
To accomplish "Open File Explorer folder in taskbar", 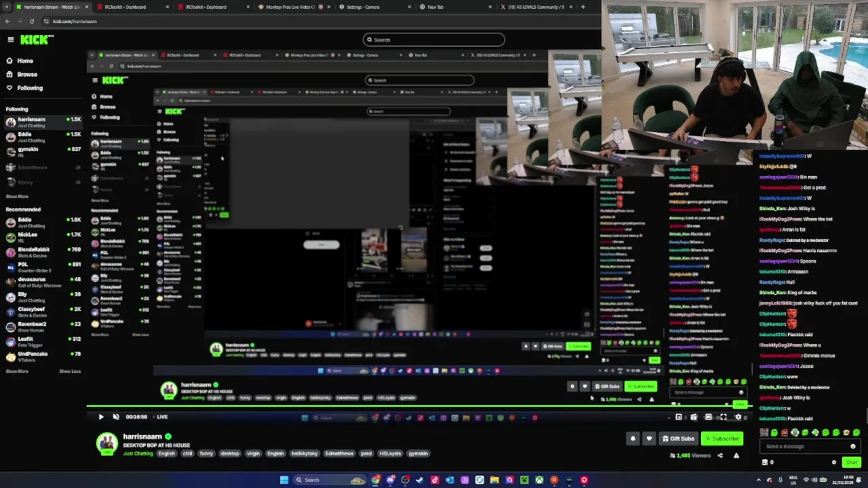I will 494,480.
